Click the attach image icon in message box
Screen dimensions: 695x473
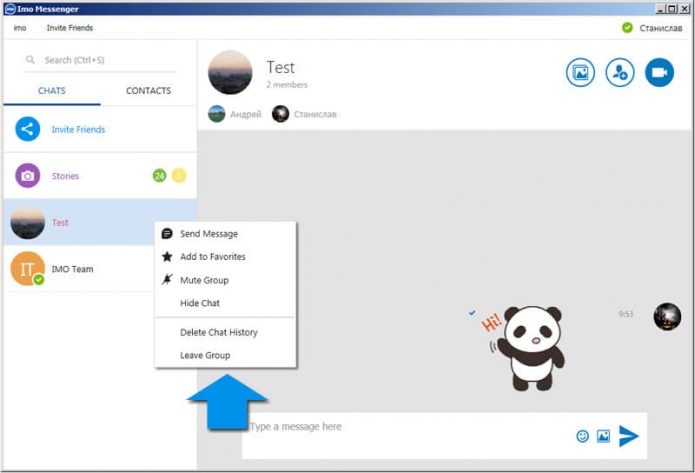(x=603, y=436)
